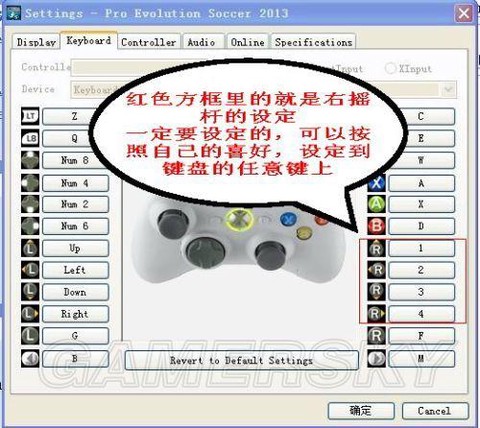Change the Down key assignment

(75, 292)
